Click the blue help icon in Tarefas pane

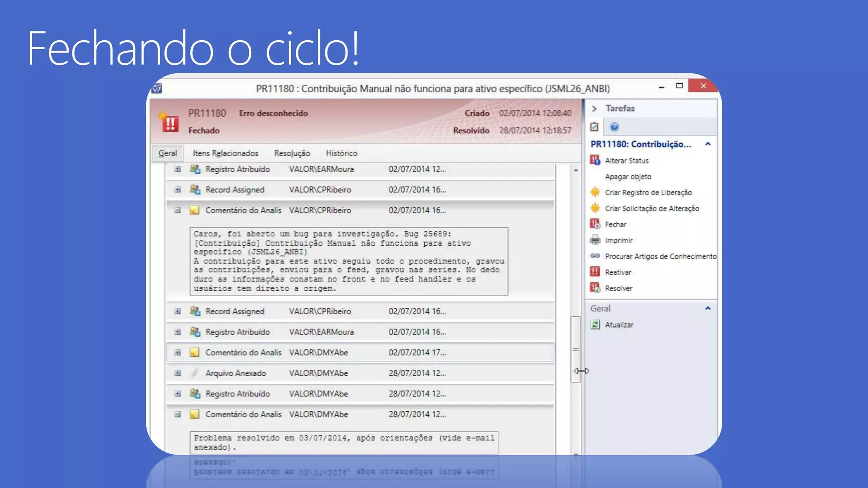tap(614, 127)
